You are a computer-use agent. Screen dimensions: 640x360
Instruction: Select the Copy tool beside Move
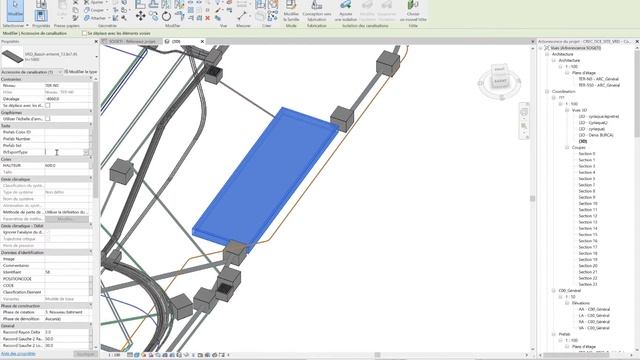[x=153, y=16]
